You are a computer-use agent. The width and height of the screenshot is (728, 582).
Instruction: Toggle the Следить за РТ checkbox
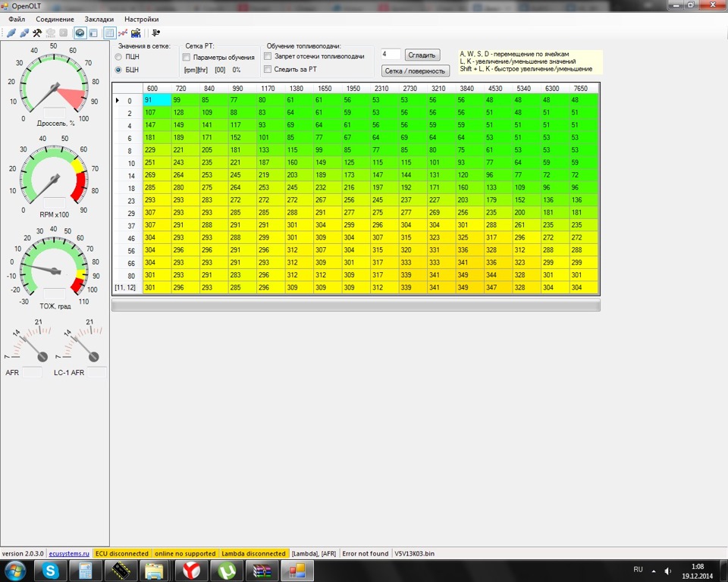click(268, 70)
